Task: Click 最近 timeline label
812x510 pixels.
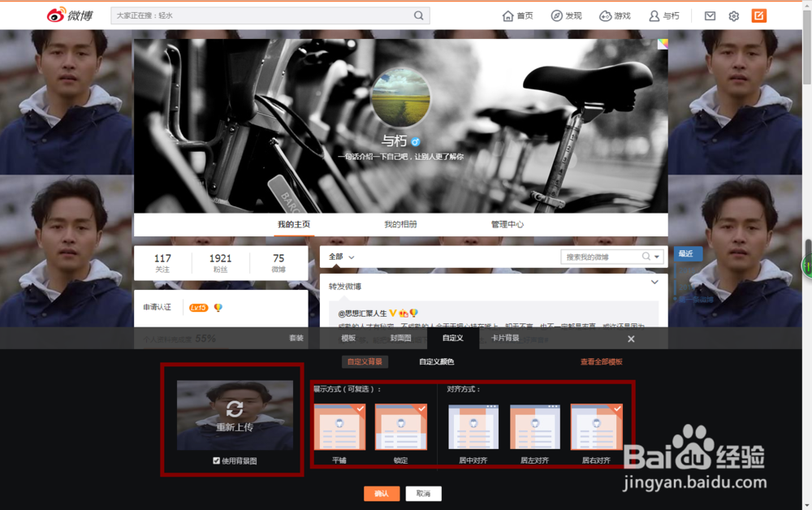Action: pyautogui.click(x=688, y=253)
